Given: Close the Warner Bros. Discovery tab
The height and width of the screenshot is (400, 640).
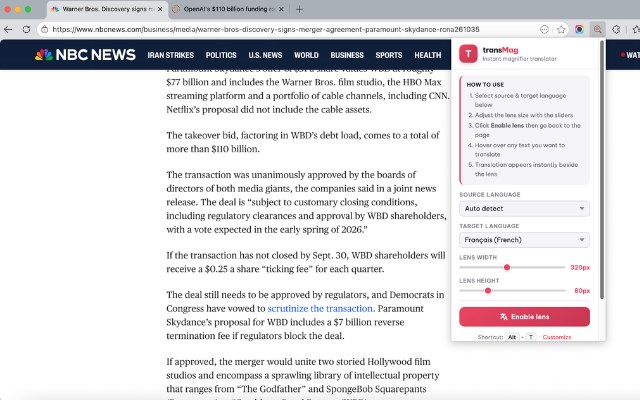Looking at the screenshot, I should [x=160, y=9].
